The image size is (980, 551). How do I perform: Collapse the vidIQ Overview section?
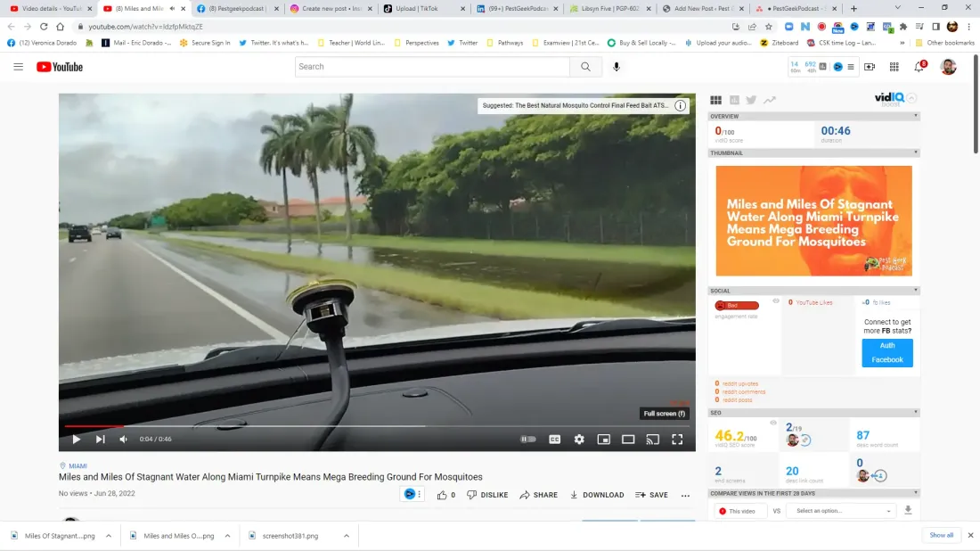coord(916,116)
